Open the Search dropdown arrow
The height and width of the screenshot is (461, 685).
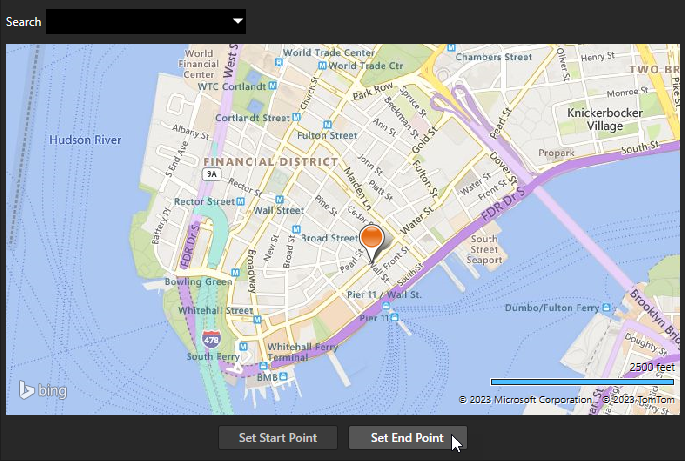[x=237, y=21]
